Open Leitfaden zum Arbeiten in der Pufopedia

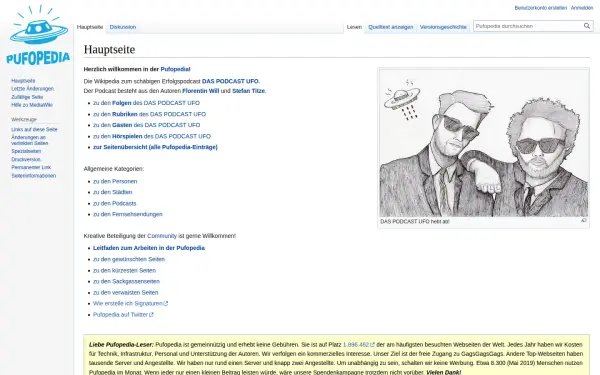[x=149, y=248]
